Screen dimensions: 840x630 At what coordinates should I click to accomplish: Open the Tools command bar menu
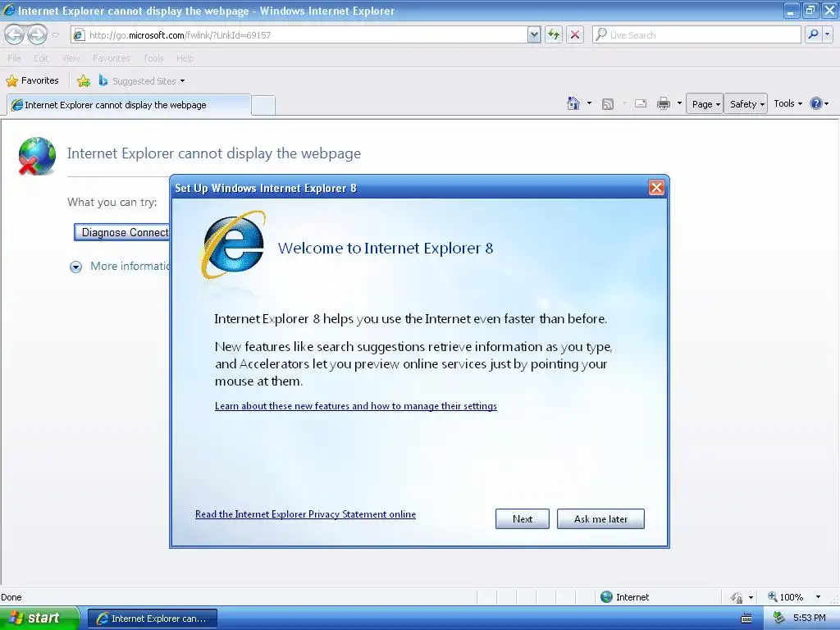click(787, 103)
